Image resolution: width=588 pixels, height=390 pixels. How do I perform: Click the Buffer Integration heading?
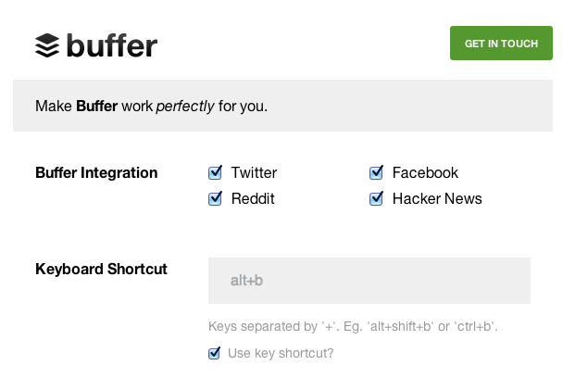pos(96,172)
